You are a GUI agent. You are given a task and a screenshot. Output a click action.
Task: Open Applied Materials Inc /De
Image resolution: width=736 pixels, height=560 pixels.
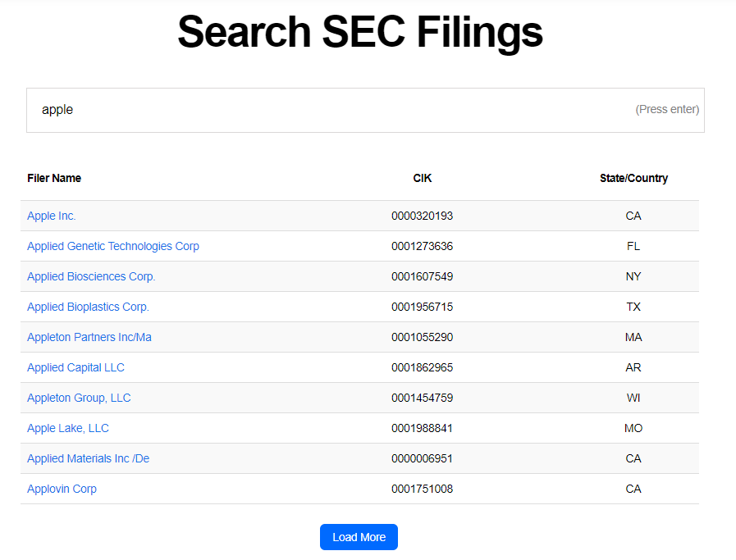coord(88,458)
